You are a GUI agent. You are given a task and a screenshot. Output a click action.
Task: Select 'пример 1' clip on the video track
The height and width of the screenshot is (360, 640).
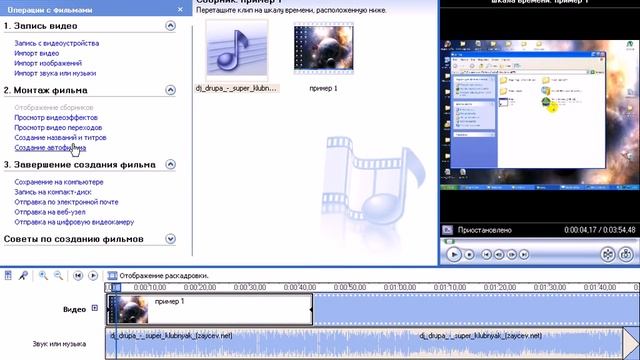click(209, 310)
